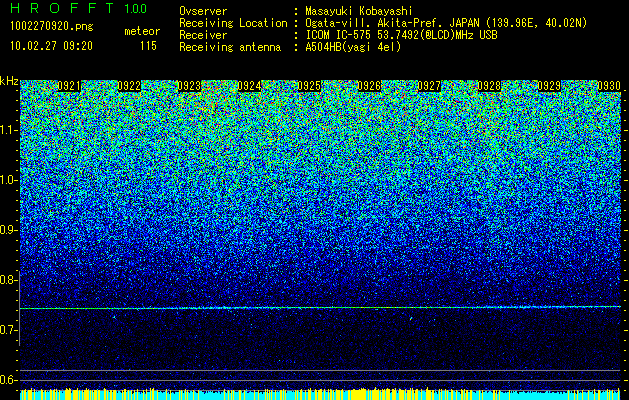Click the observer name Masayuki Kobayashi
The image size is (629, 400).
tap(358, 11)
